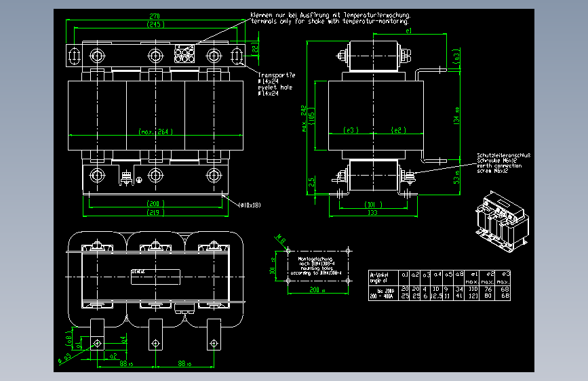This screenshot has width=588, height=381.
Task: Select the "(245)" dimension text
Action: (x=155, y=24)
